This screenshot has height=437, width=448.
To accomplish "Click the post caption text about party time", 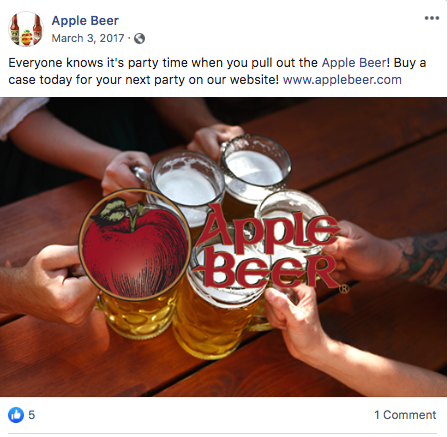I will 217,71.
